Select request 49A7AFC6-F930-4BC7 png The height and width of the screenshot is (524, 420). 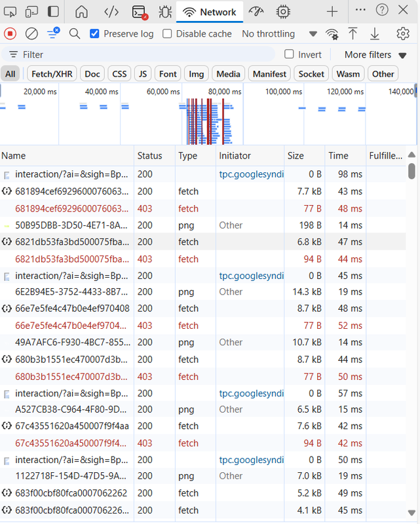203,342
